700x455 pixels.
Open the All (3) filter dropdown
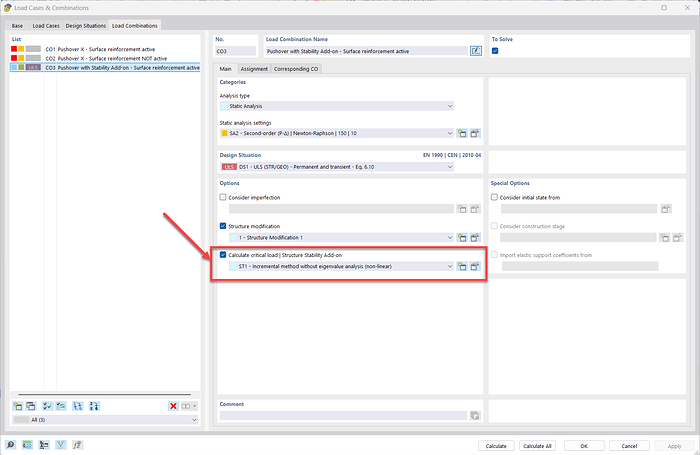pos(105,421)
